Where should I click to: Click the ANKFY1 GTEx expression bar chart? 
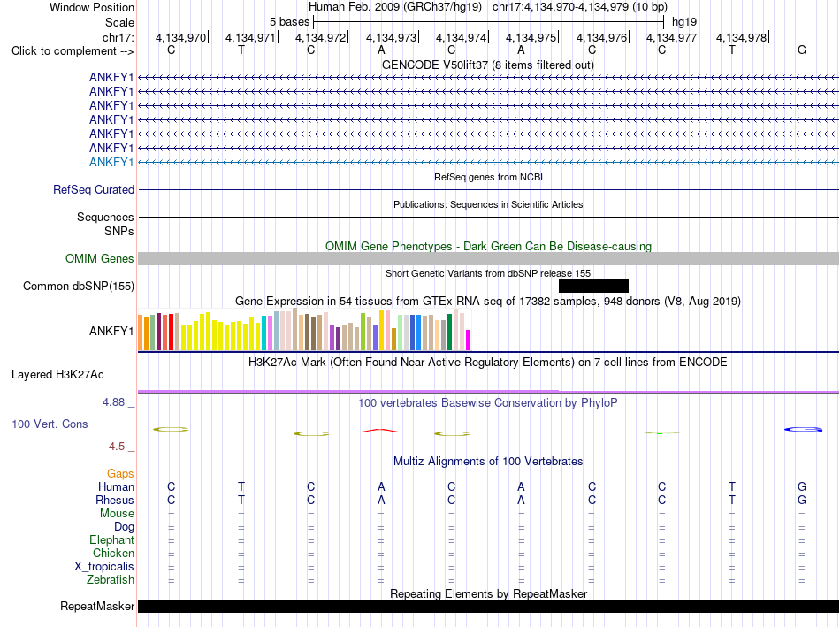(x=304, y=330)
